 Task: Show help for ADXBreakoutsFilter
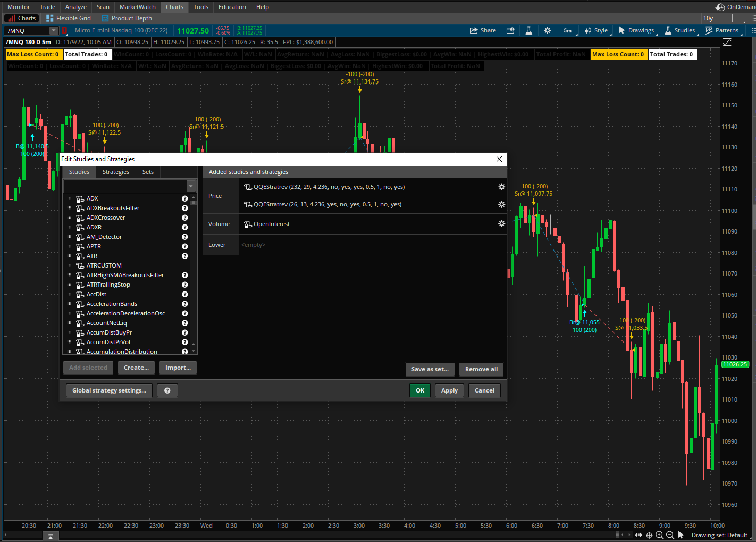[x=185, y=208]
